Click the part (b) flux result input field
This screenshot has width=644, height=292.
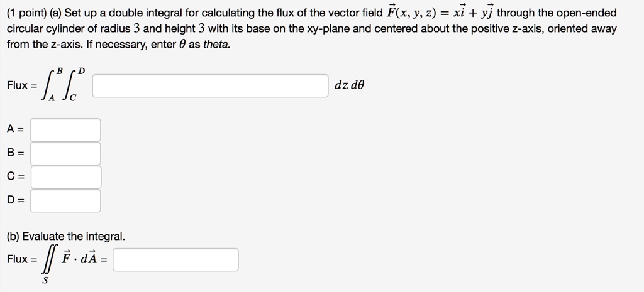[x=175, y=259]
